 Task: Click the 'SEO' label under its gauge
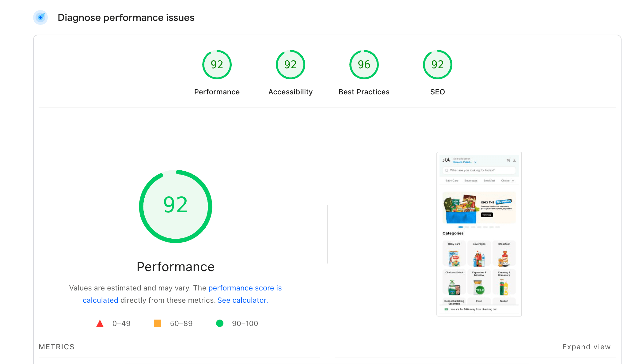tap(438, 92)
